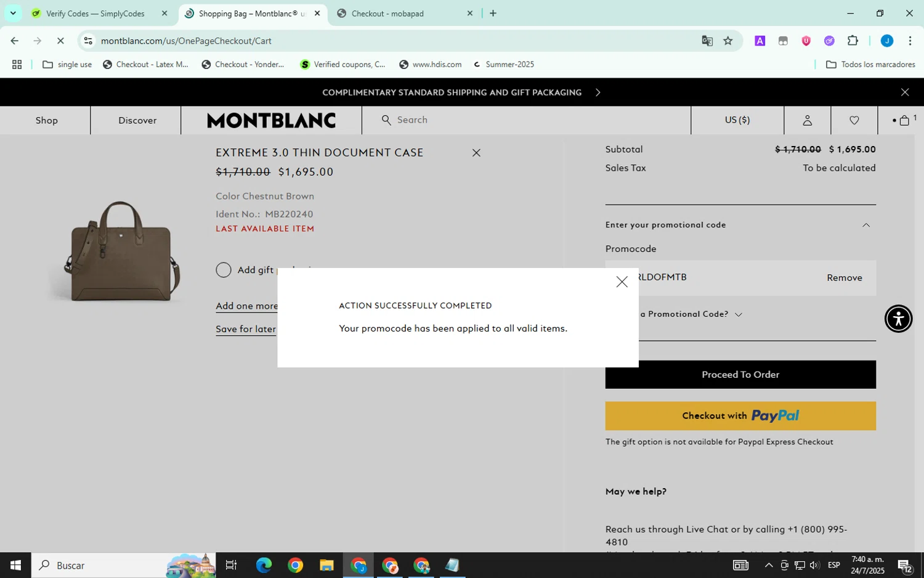This screenshot has width=924, height=578.
Task: Open a new browser tab
Action: tap(493, 13)
